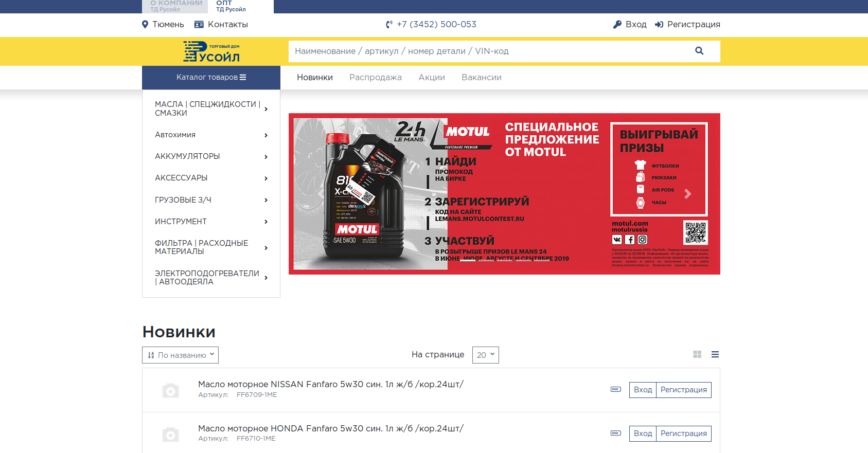Change items per page from 20
The height and width of the screenshot is (453, 868).
486,355
